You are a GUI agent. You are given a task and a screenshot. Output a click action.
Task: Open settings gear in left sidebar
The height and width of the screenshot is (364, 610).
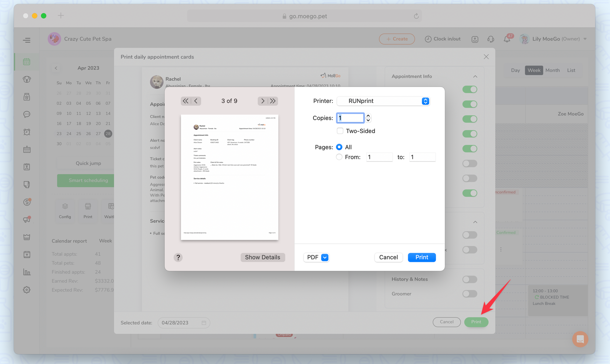[27, 290]
